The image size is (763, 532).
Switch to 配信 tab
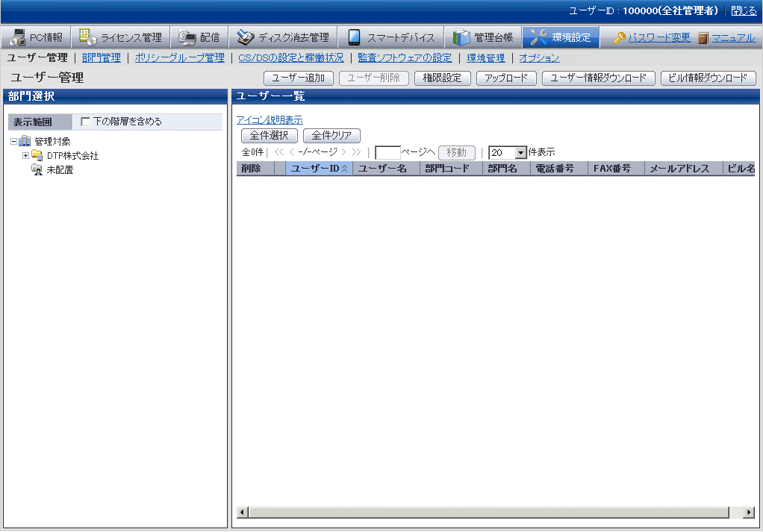(x=199, y=37)
